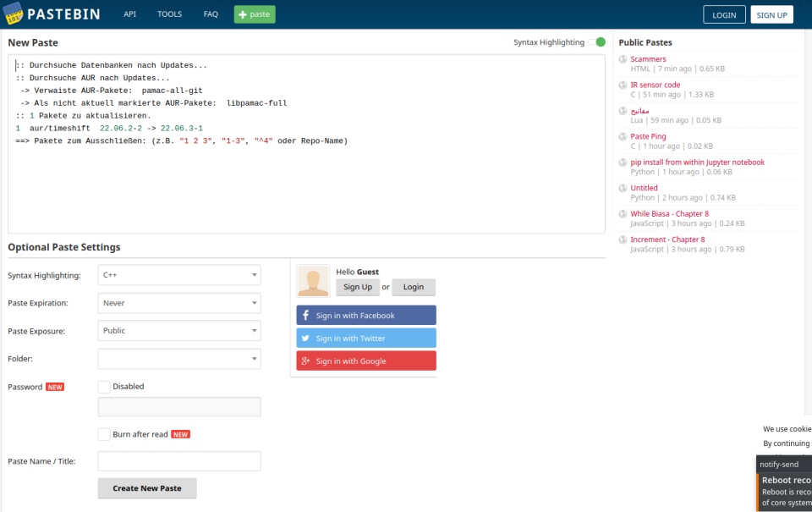Image resolution: width=812 pixels, height=512 pixels.
Task: Open the TOOLS menu
Action: [169, 14]
